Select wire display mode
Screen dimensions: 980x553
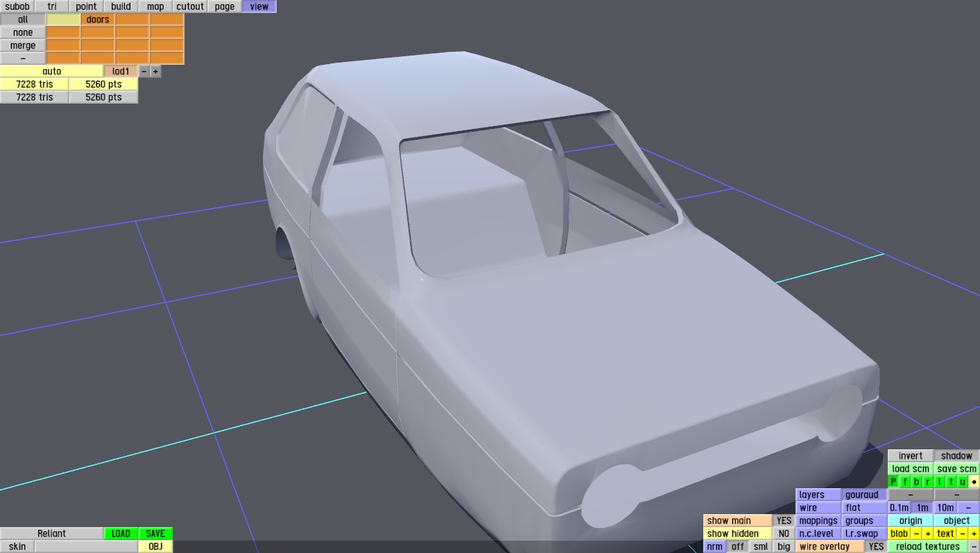819,508
